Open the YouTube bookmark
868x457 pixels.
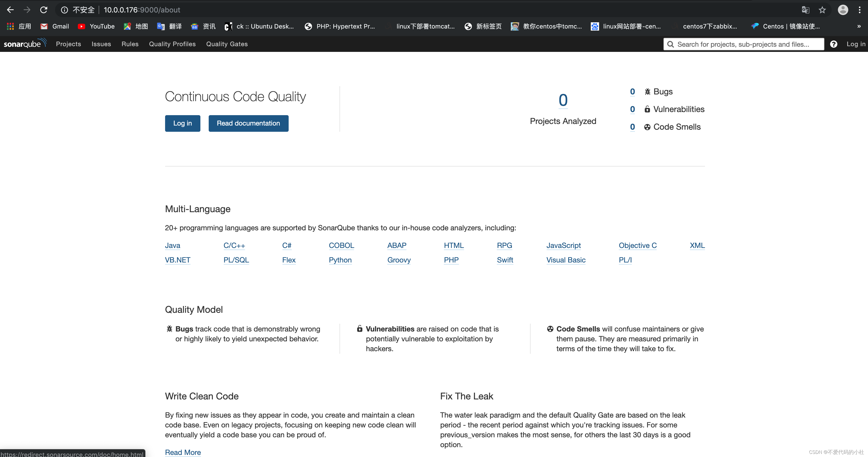pos(96,26)
